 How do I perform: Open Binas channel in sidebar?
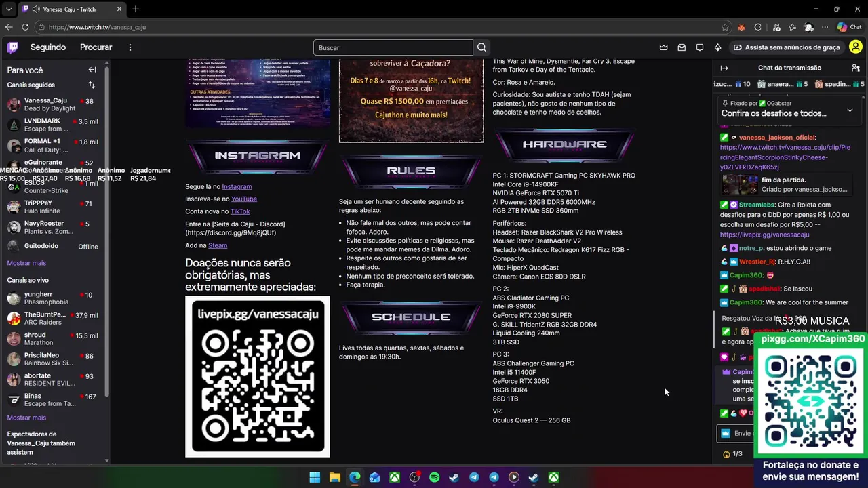point(53,400)
